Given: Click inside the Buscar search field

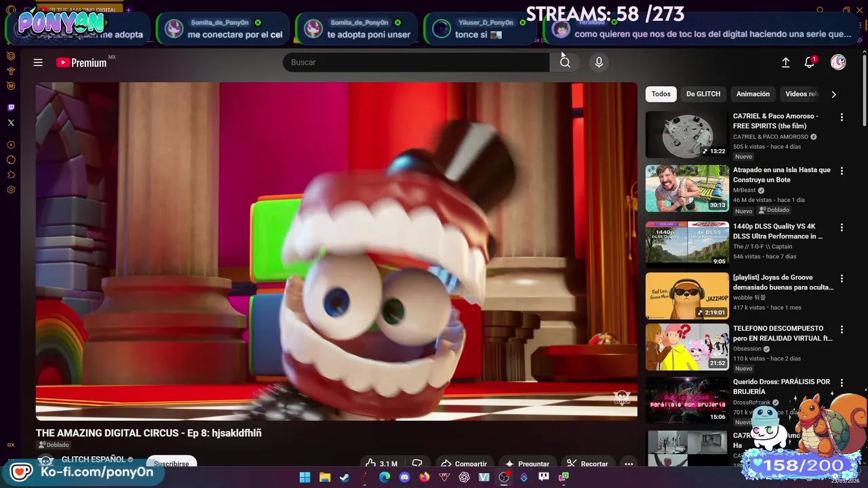Looking at the screenshot, I should pos(416,62).
